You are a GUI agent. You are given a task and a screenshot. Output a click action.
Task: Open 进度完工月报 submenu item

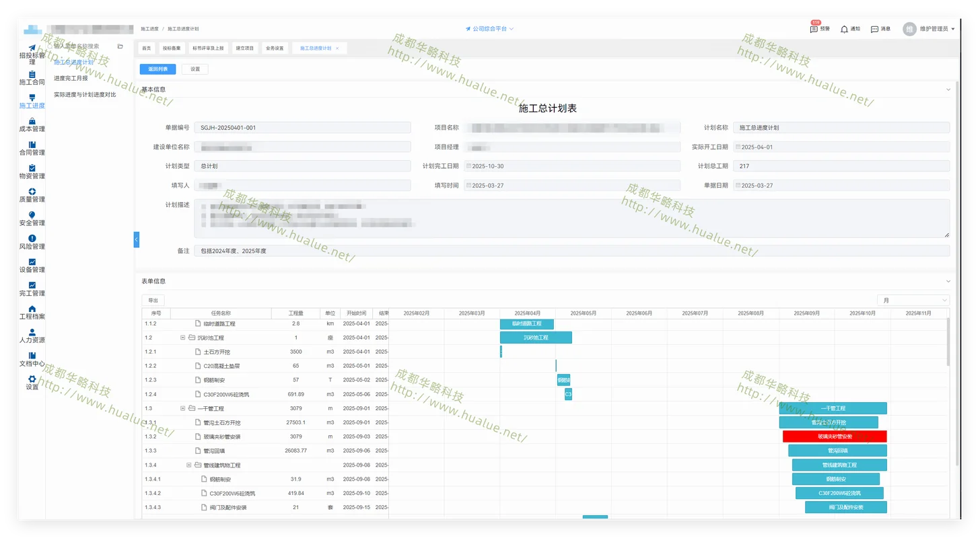click(71, 78)
